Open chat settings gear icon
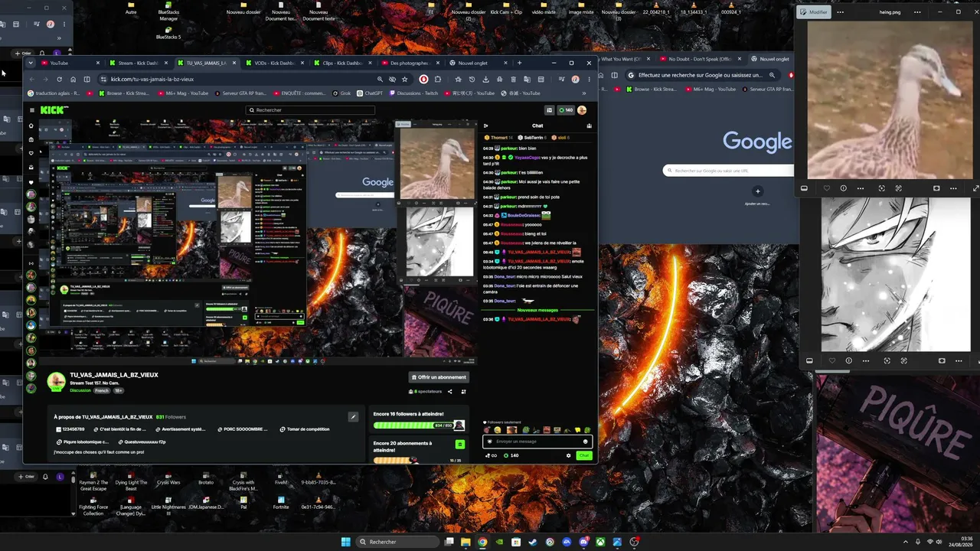The width and height of the screenshot is (980, 551). (568, 455)
